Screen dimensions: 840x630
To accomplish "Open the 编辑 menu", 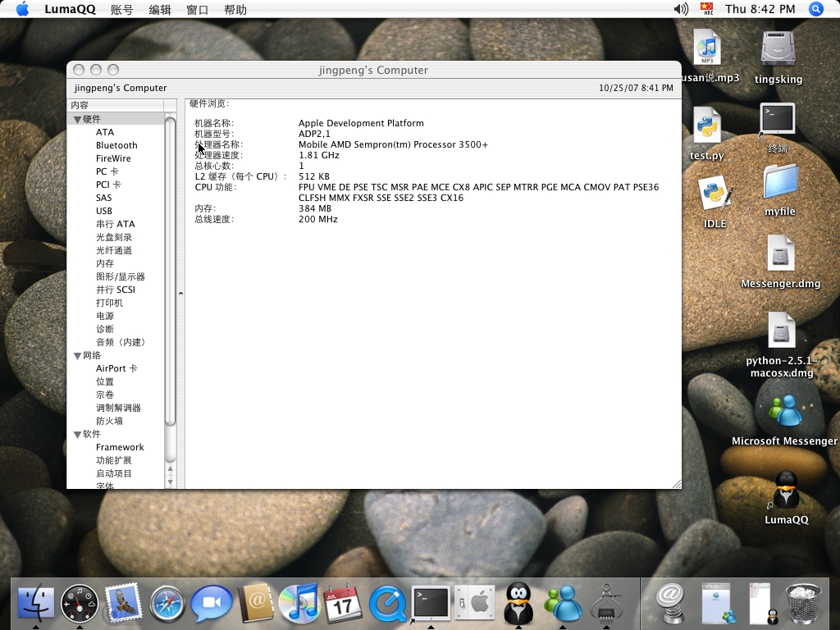I will pos(160,10).
